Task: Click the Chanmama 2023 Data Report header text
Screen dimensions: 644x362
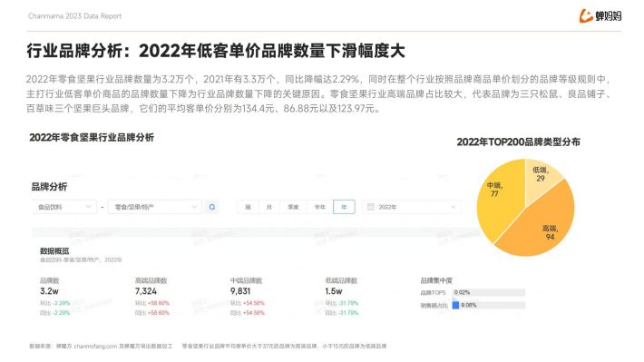Action: tap(74, 16)
